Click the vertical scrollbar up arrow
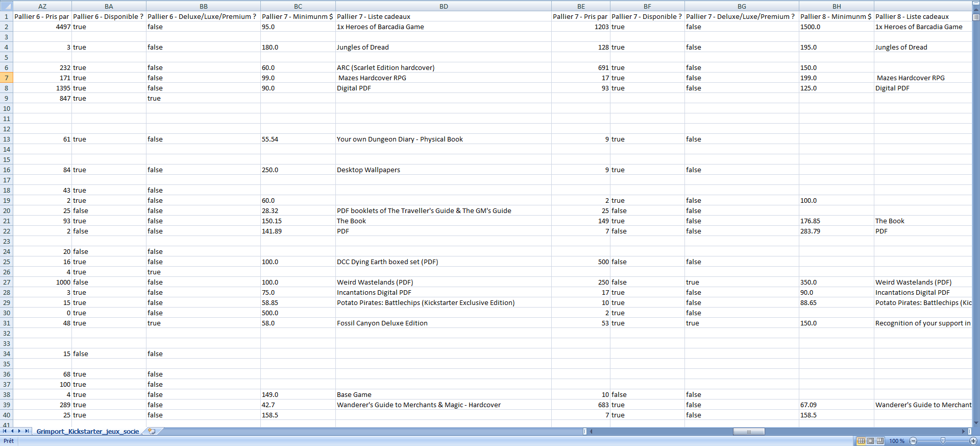The width and height of the screenshot is (980, 446). [x=976, y=10]
